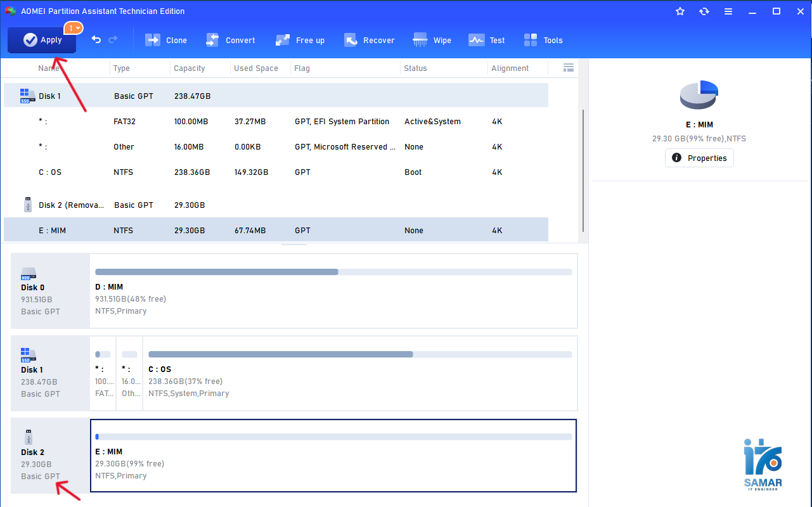Click the star favorites icon in titlebar

tap(680, 11)
